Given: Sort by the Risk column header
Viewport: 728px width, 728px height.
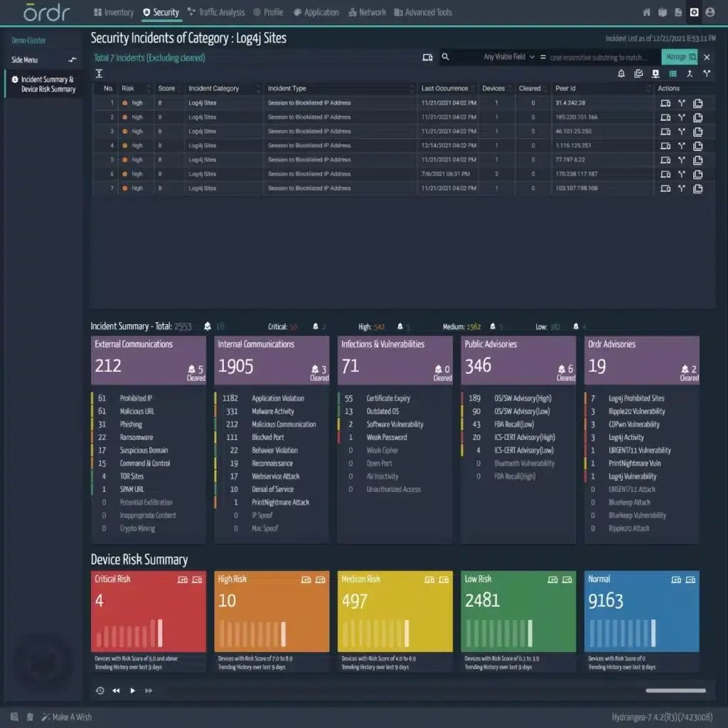Looking at the screenshot, I should 136,88.
